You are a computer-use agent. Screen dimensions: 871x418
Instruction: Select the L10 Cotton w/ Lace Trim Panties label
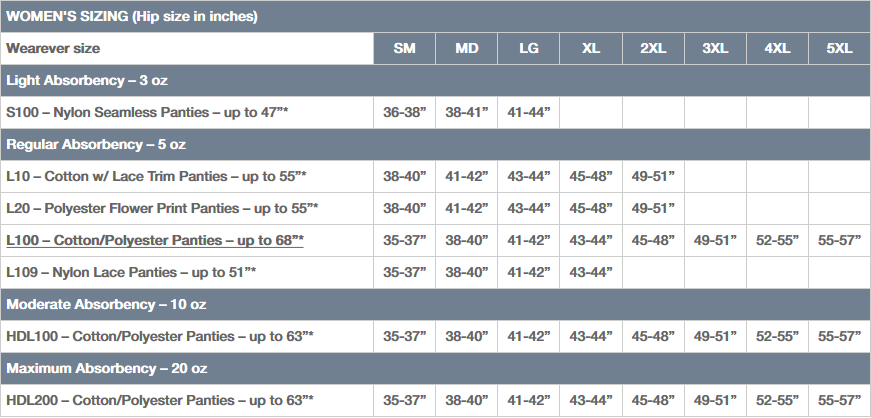click(156, 176)
